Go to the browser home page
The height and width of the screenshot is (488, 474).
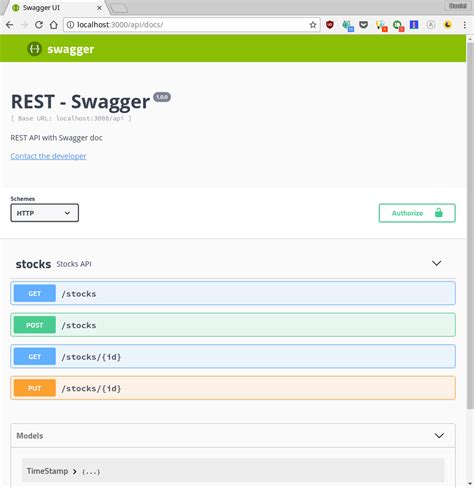(54, 25)
